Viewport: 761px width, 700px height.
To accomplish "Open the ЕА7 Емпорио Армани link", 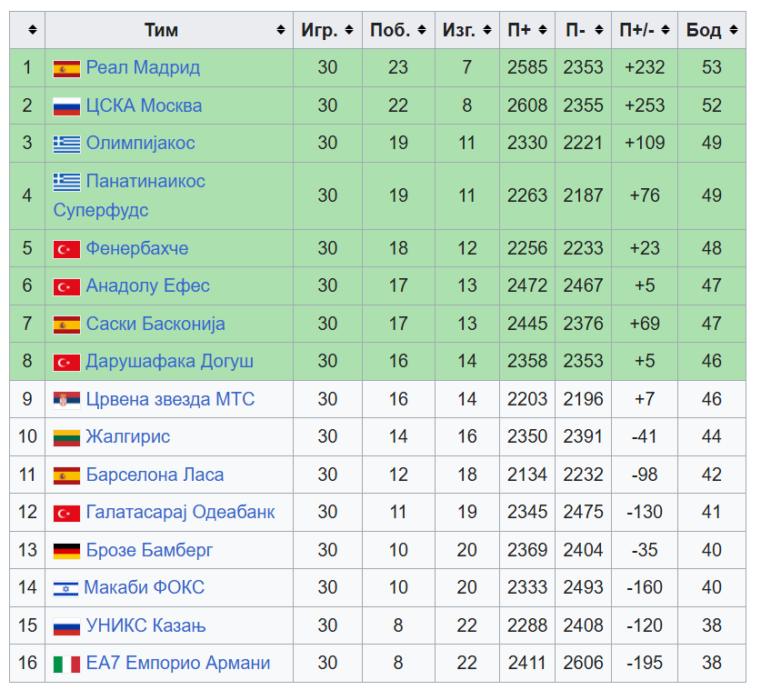I will (177, 663).
